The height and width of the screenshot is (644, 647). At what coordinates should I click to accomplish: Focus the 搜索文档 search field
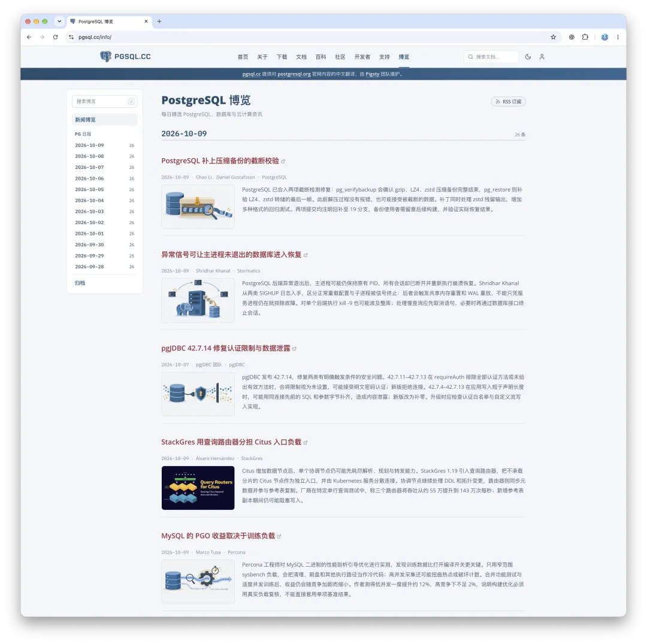coord(491,57)
